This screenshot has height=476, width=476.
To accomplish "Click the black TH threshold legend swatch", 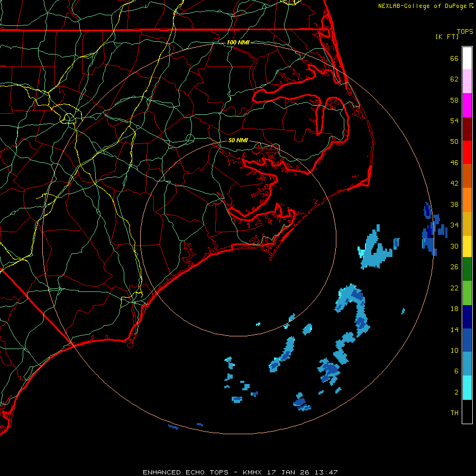I will point(467,411).
